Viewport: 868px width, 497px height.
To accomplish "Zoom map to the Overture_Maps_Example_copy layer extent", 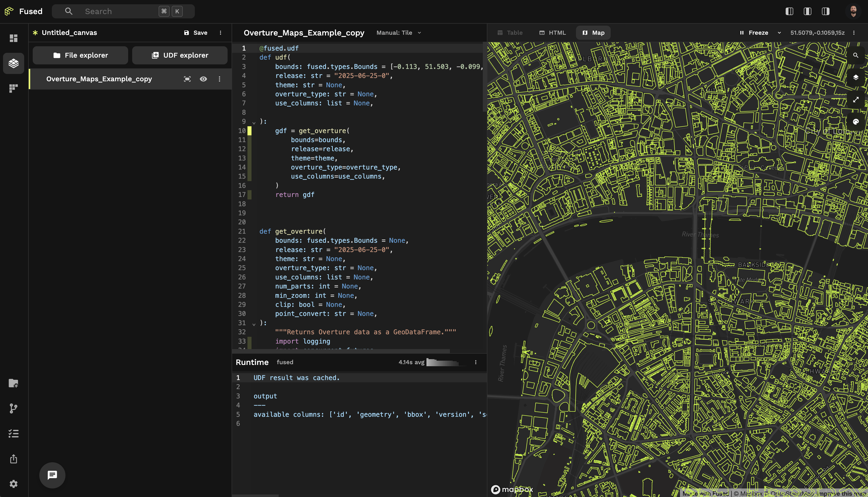I will coord(187,79).
